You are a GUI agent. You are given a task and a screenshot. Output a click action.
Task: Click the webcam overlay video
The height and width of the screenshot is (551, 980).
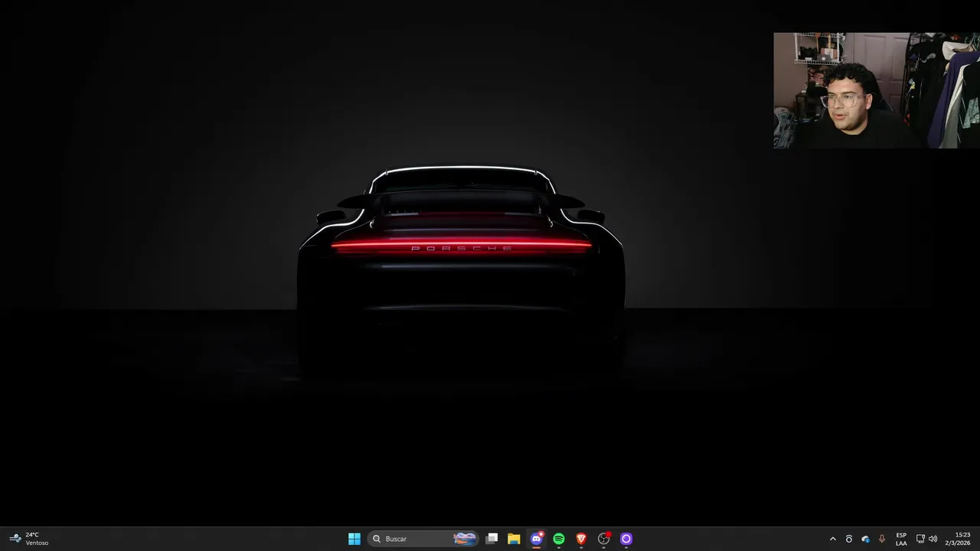877,90
